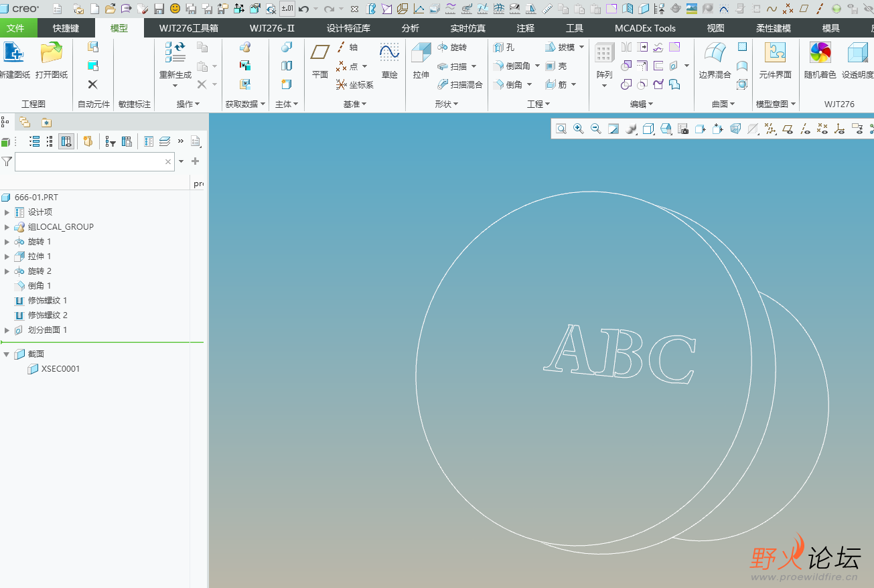This screenshot has height=588, width=874.
Task: Expand the 组LOCAL_GROUP tree node
Action: 7,227
